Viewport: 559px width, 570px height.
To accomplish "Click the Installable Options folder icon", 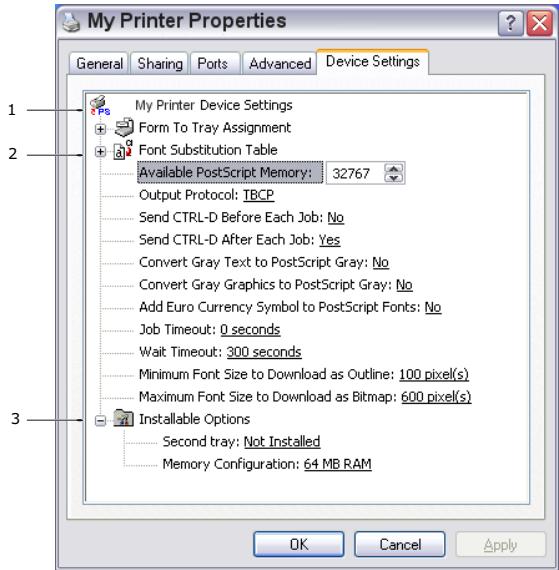I will pyautogui.click(x=124, y=418).
